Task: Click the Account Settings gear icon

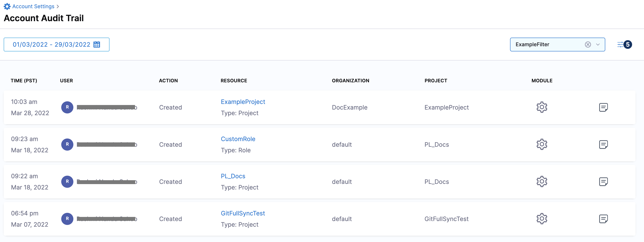Action: coord(7,6)
